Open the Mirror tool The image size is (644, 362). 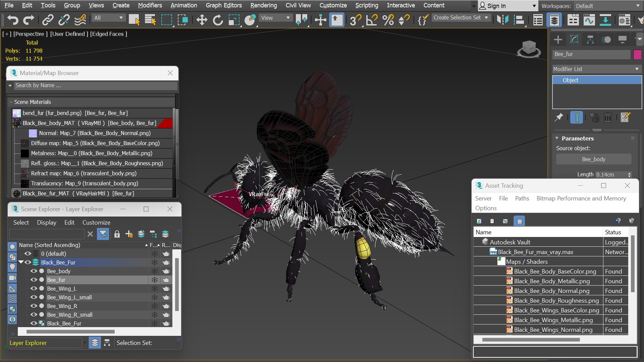502,20
